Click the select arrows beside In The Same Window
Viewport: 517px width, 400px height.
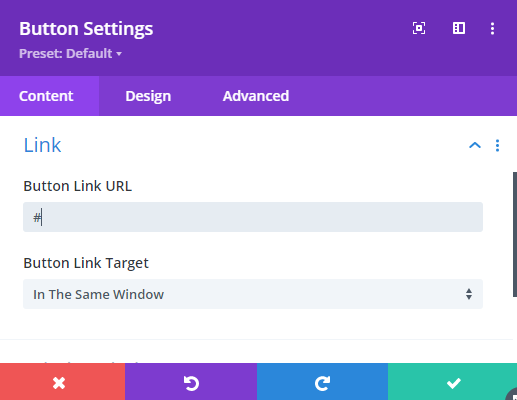coord(469,294)
